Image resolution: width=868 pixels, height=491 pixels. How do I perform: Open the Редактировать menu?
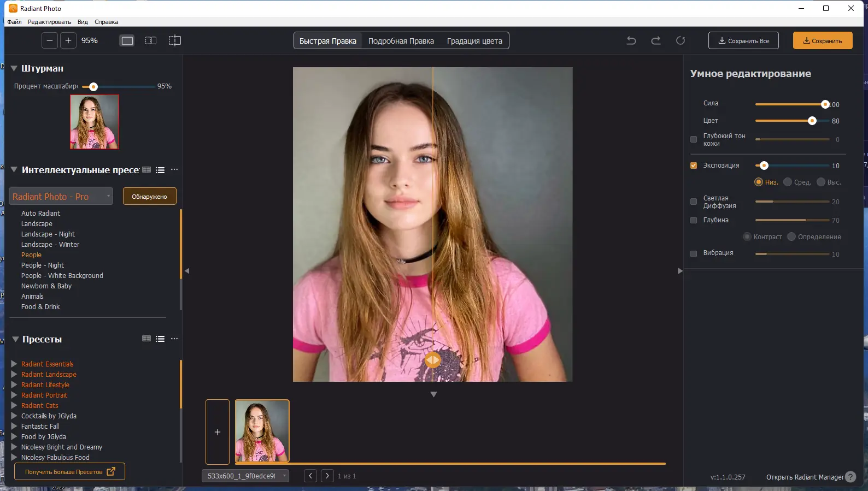tap(49, 22)
